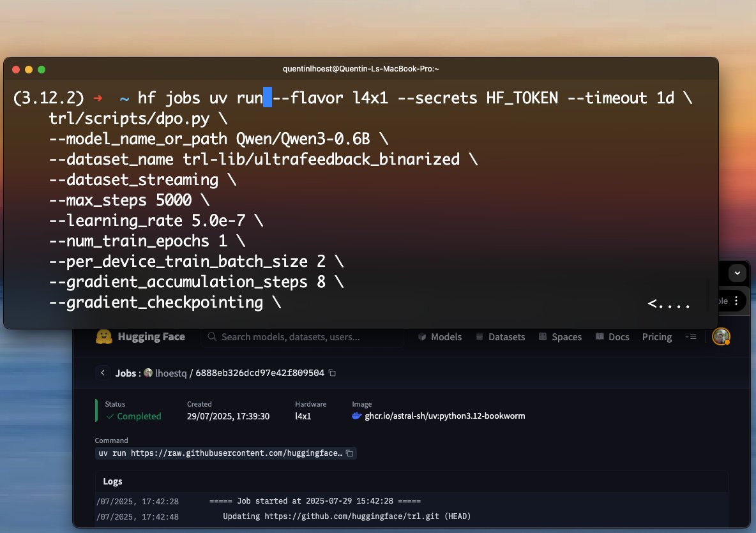Click the ghcr.io/astral-sh/uv image name

click(444, 416)
